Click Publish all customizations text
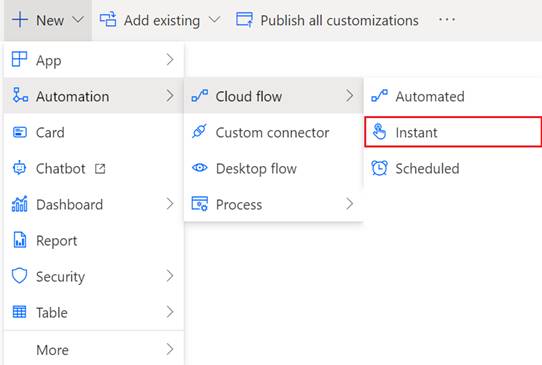542x365 pixels. pyautogui.click(x=339, y=21)
